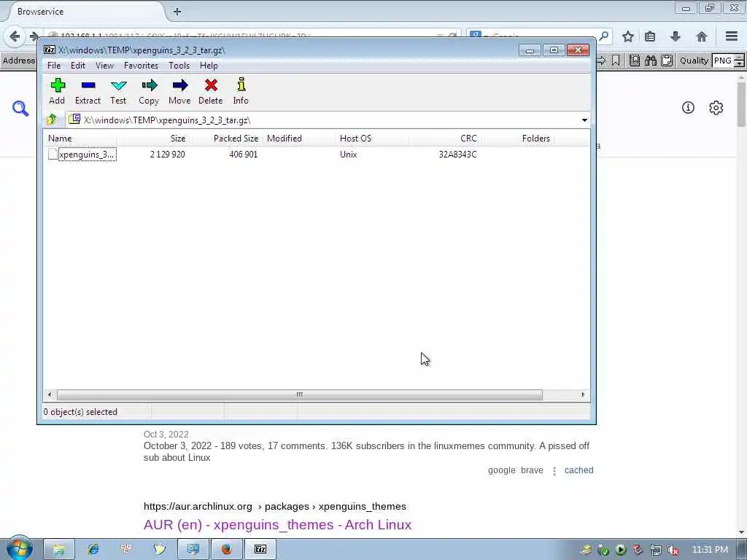Open the View menu
The image size is (747, 560).
click(104, 66)
